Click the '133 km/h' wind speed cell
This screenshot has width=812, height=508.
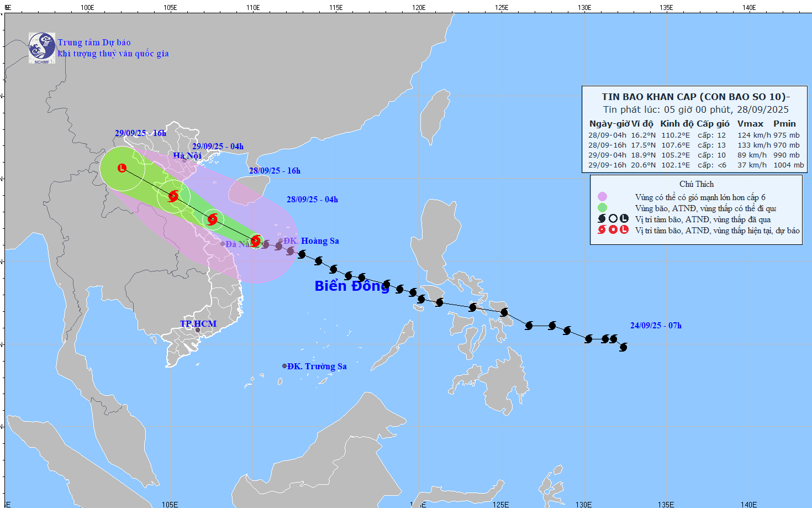(754, 145)
